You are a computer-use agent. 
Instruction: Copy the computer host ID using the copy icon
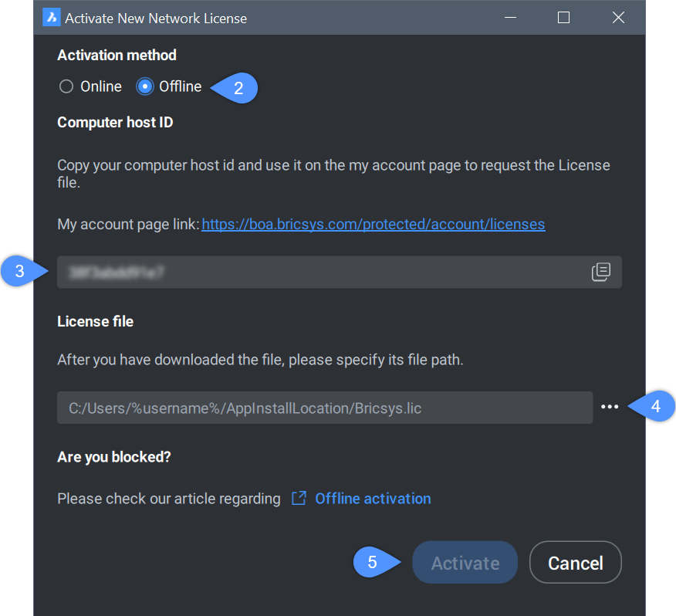pyautogui.click(x=601, y=272)
